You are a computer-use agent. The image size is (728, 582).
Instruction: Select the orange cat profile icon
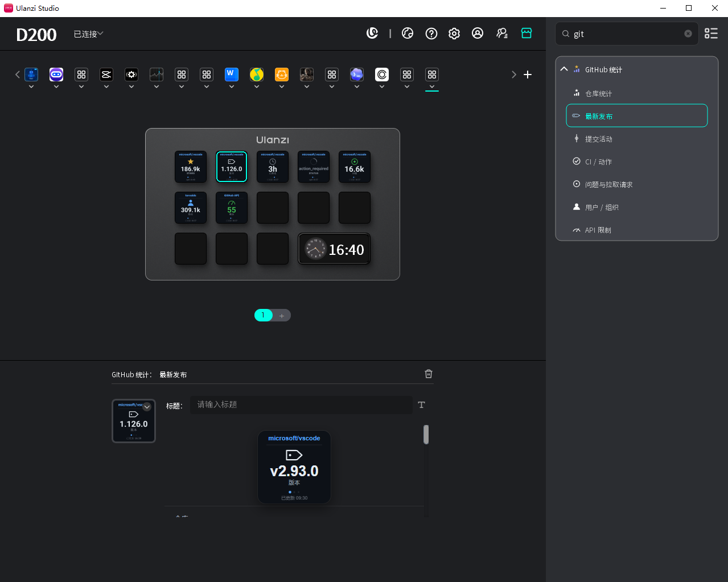click(x=282, y=75)
